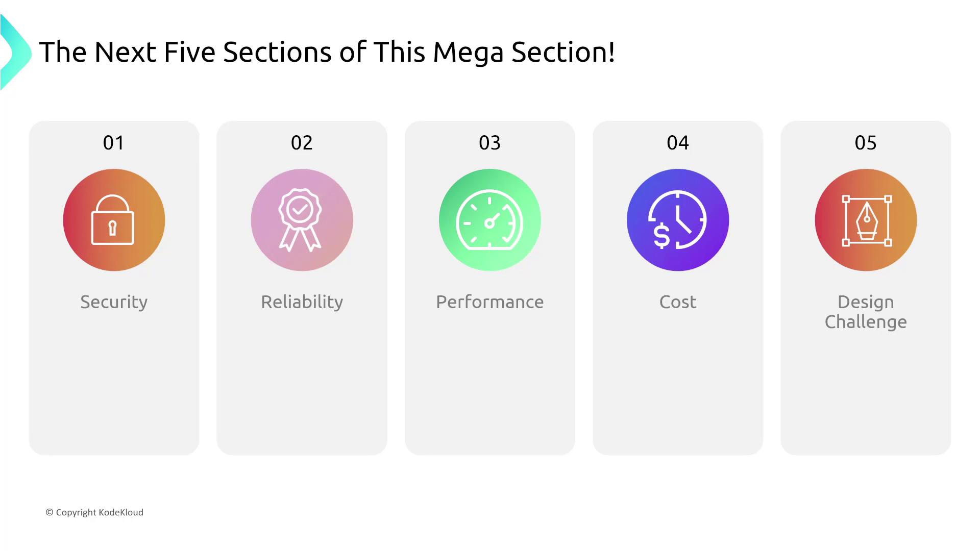Select section number 03
This screenshot has height=551, width=980.
(x=489, y=143)
